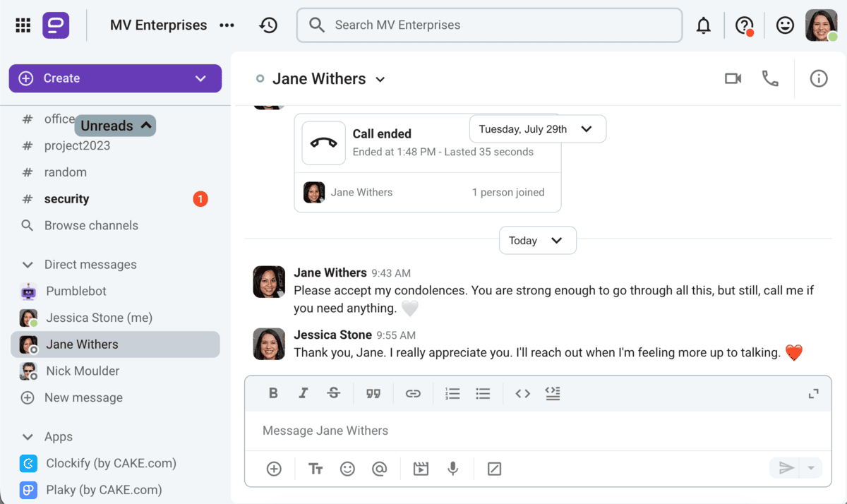847x504 pixels.
Task: Click the microphone icon to record audio
Action: (x=452, y=468)
